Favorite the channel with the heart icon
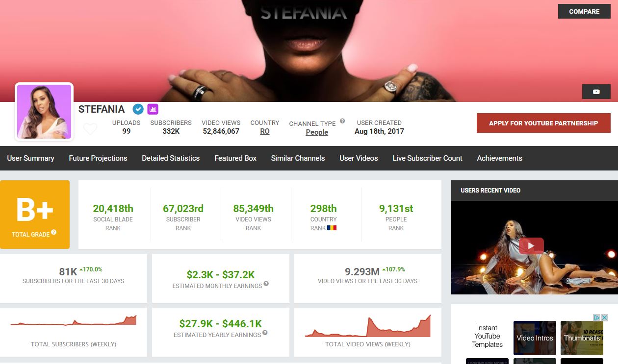The width and height of the screenshot is (618, 364). click(90, 129)
